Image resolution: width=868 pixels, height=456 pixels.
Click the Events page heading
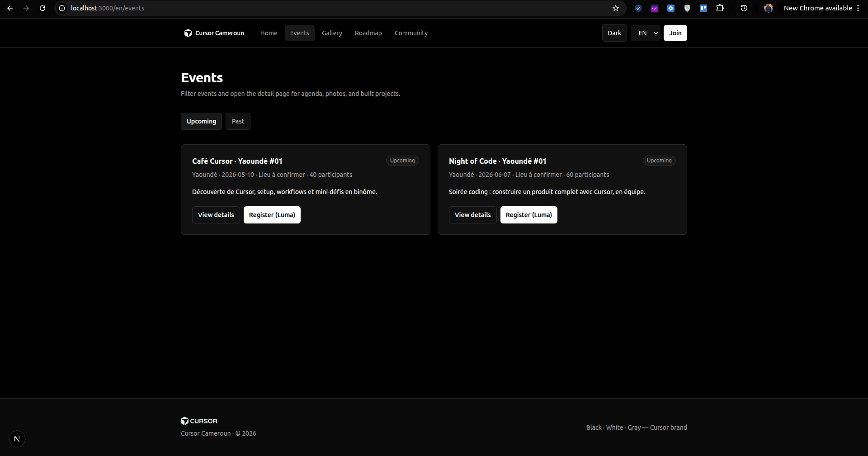(x=202, y=78)
